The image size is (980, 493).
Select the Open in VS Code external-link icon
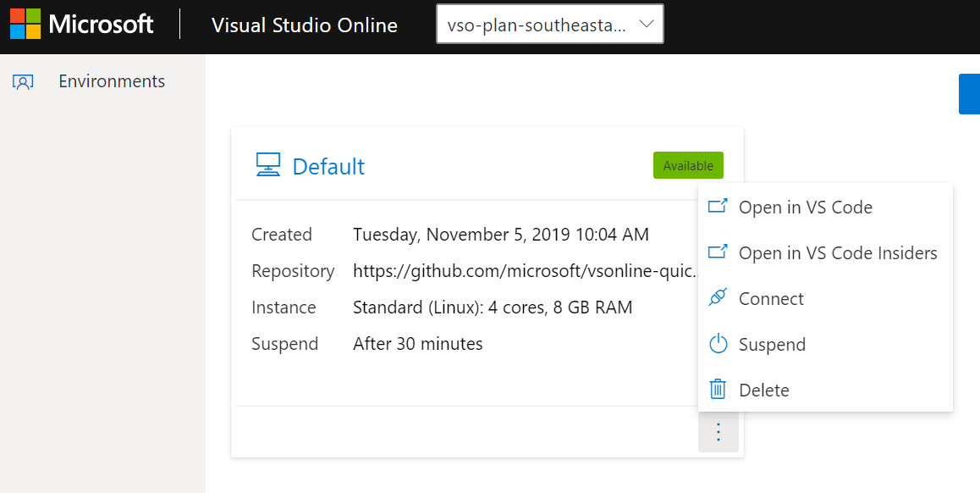click(x=718, y=206)
